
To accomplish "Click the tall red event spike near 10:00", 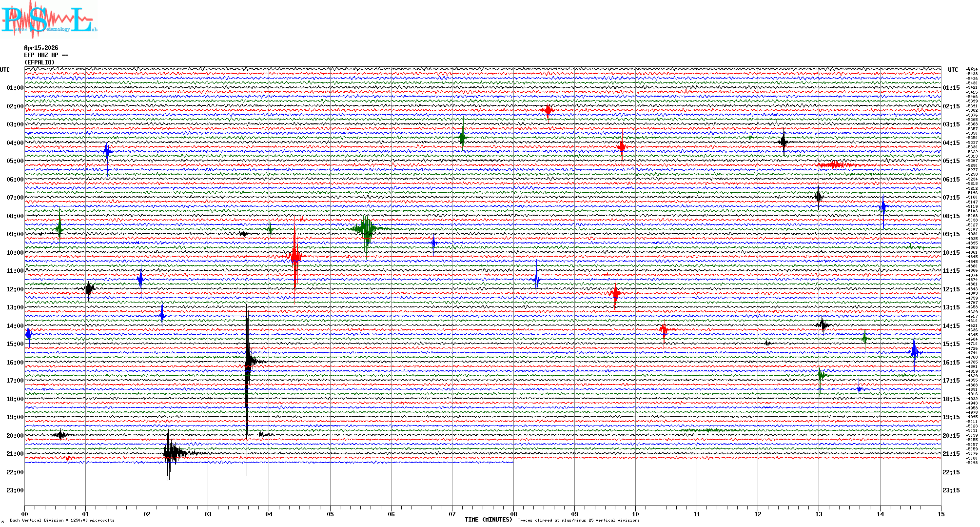I will coord(295,257).
